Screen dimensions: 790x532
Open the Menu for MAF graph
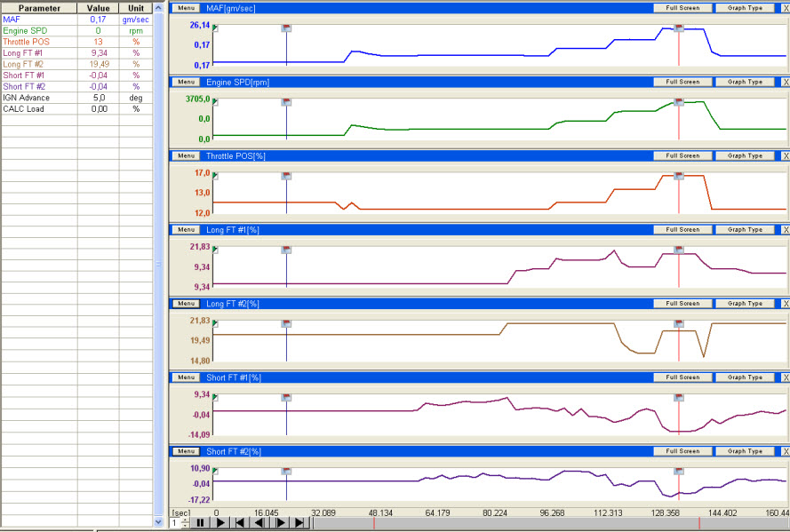[186, 8]
